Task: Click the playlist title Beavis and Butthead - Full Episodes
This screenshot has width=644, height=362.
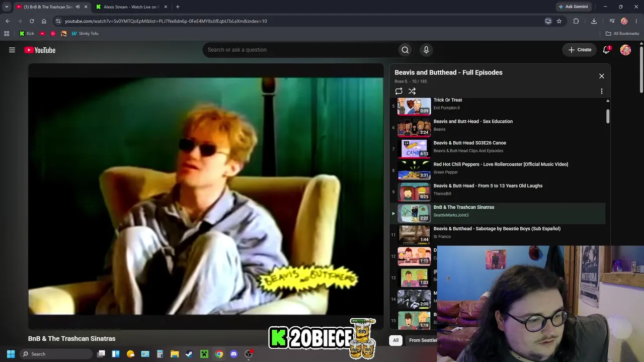Action: [x=448, y=72]
